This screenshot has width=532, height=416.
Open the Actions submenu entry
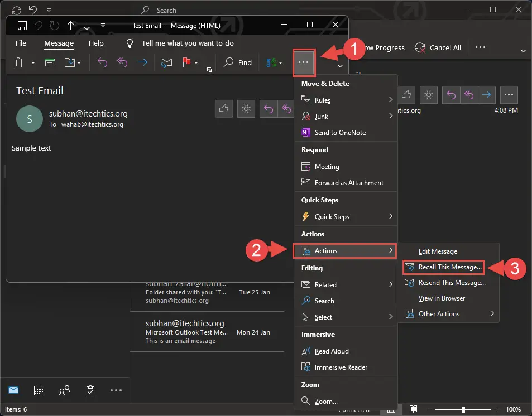tap(345, 251)
